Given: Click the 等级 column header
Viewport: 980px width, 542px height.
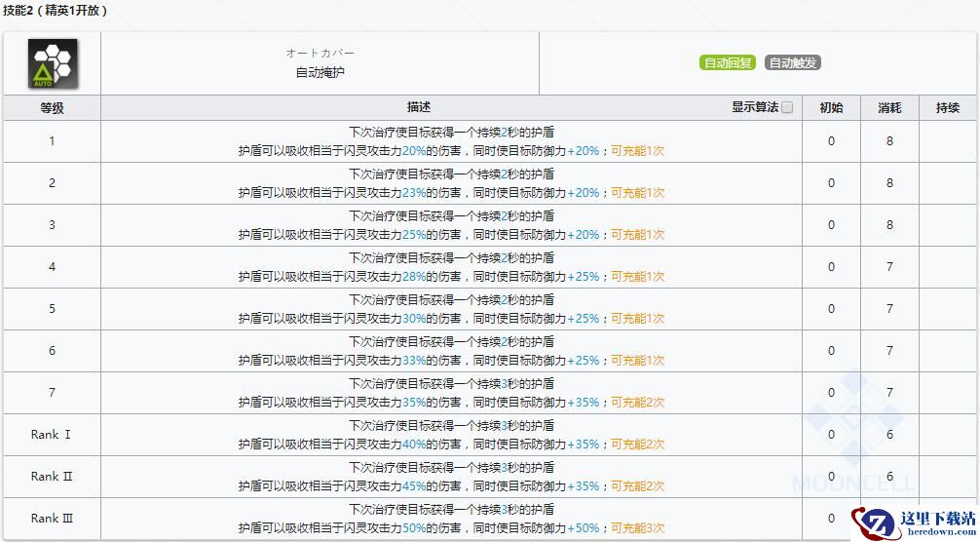Looking at the screenshot, I should (52, 107).
